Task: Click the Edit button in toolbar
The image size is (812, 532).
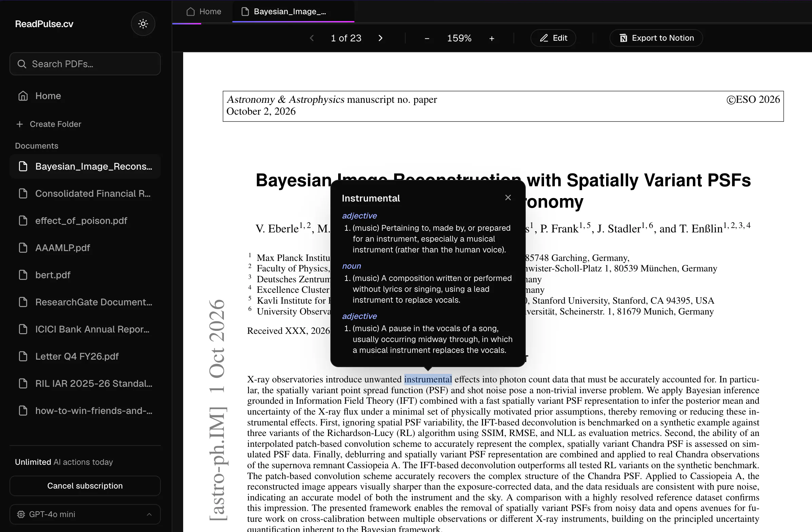Action: [553, 38]
